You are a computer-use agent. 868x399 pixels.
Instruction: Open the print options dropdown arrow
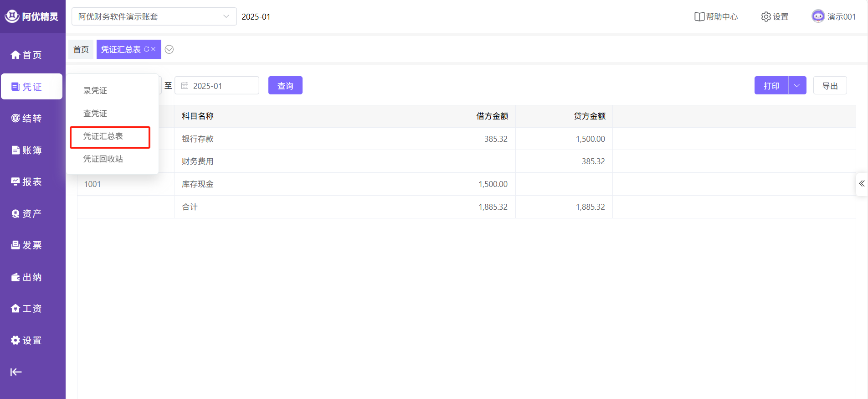[x=797, y=86]
